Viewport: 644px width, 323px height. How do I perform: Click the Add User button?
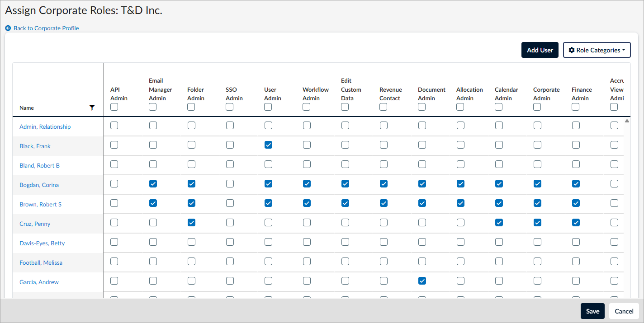coord(540,50)
